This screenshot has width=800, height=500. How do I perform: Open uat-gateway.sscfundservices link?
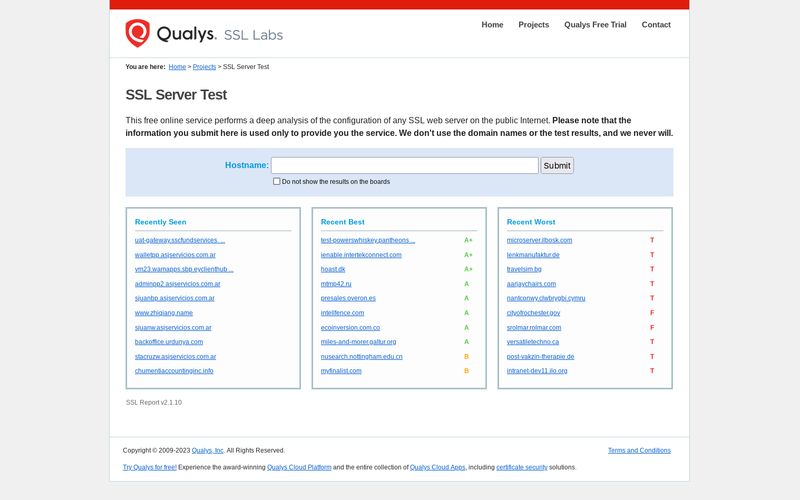pos(180,240)
